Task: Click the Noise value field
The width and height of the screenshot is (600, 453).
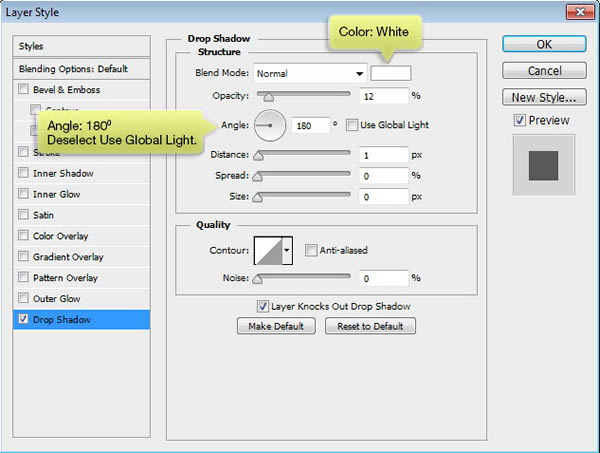Action: pos(384,278)
